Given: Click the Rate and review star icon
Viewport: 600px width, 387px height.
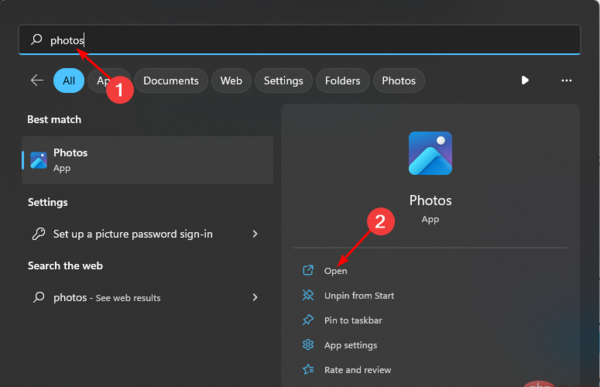Looking at the screenshot, I should pyautogui.click(x=308, y=369).
